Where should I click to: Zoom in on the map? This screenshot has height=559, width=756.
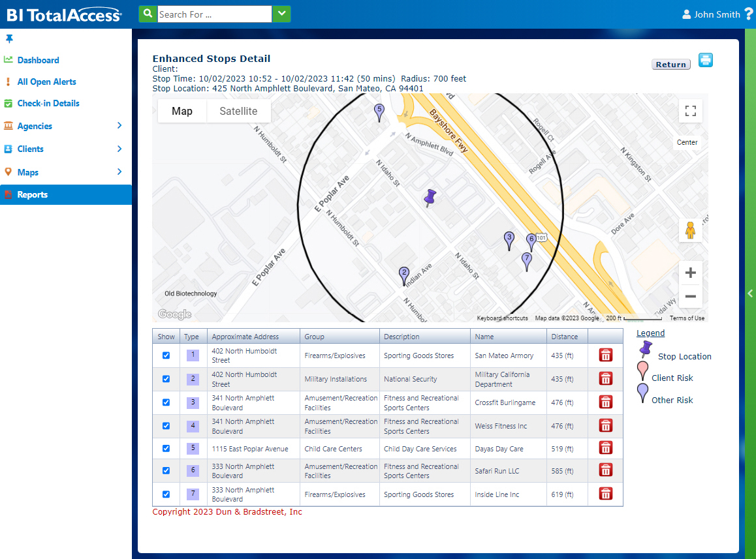click(691, 273)
